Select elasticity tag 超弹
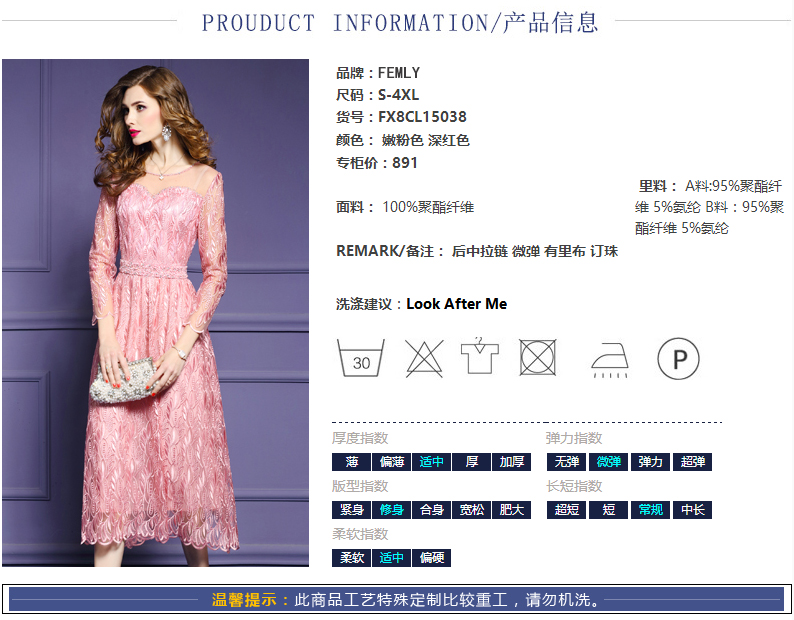The height and width of the screenshot is (620, 794). 693,462
